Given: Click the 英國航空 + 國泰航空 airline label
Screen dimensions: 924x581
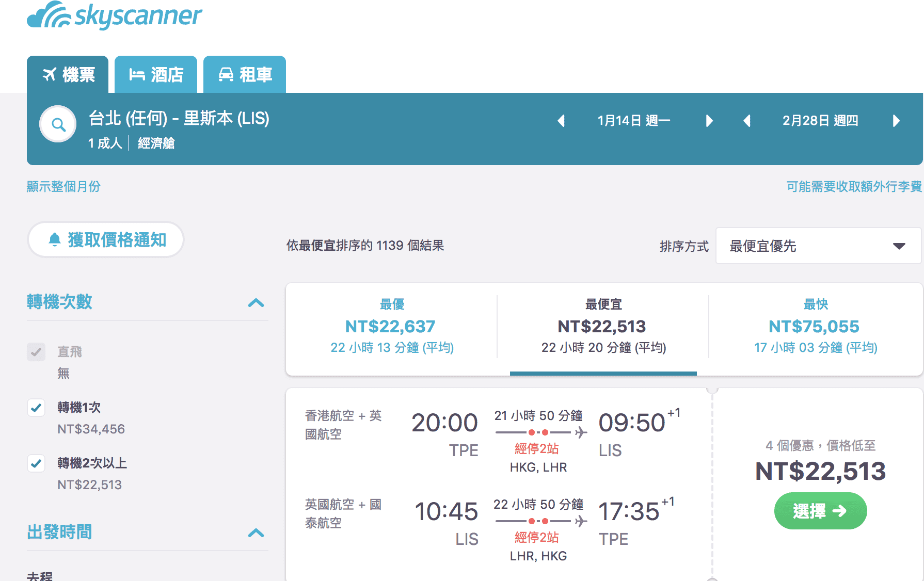Looking at the screenshot, I should tap(343, 513).
